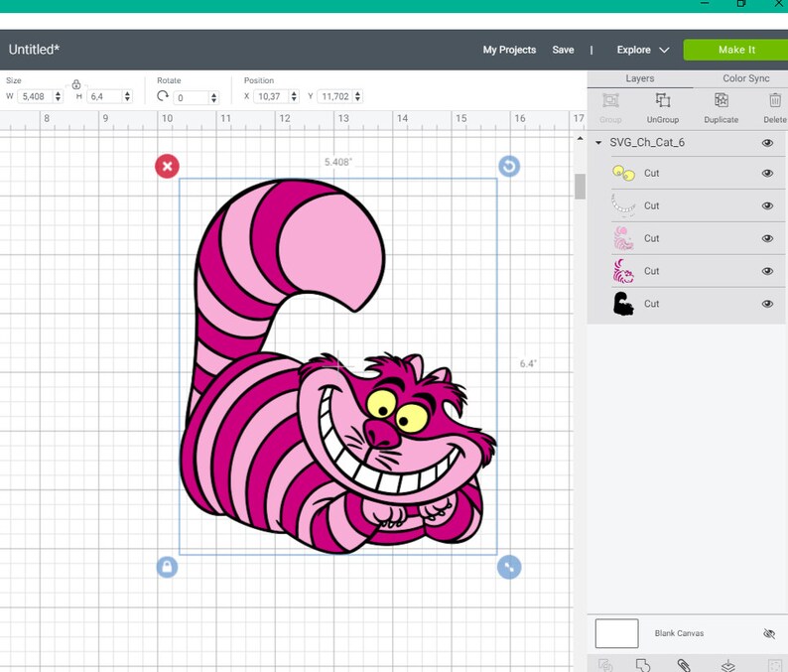Click the Rotate value stepper arrows

(x=214, y=97)
